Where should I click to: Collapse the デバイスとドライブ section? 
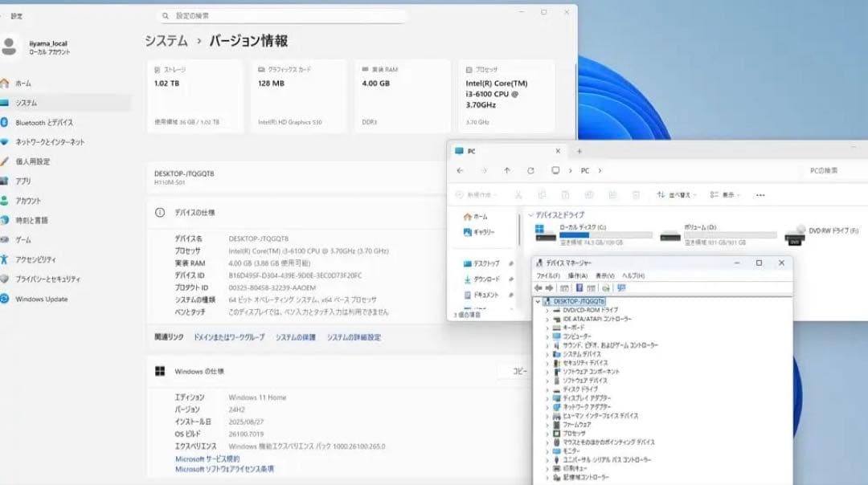530,215
